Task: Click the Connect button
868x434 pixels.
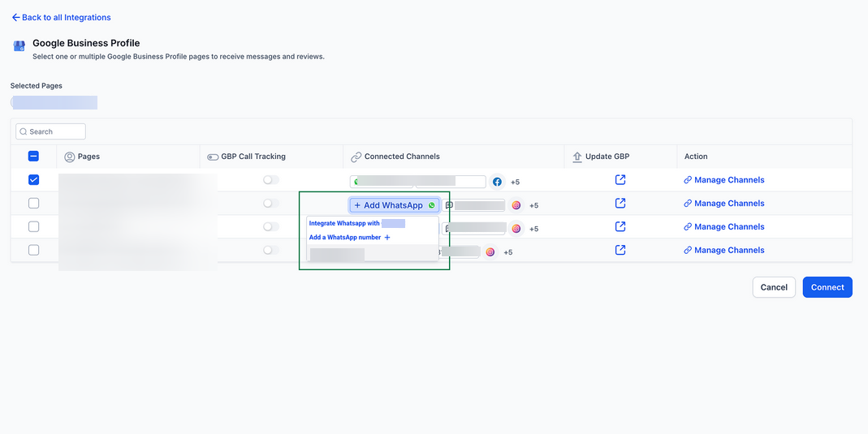Action: pos(827,287)
